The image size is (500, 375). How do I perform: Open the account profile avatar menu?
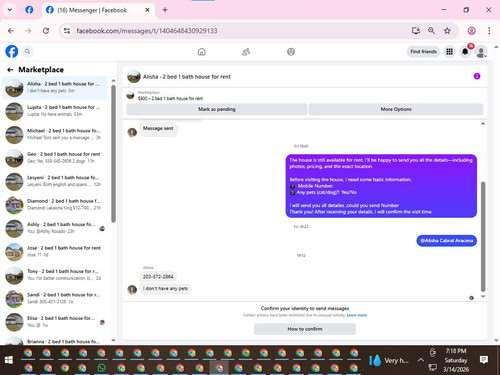[x=481, y=52]
